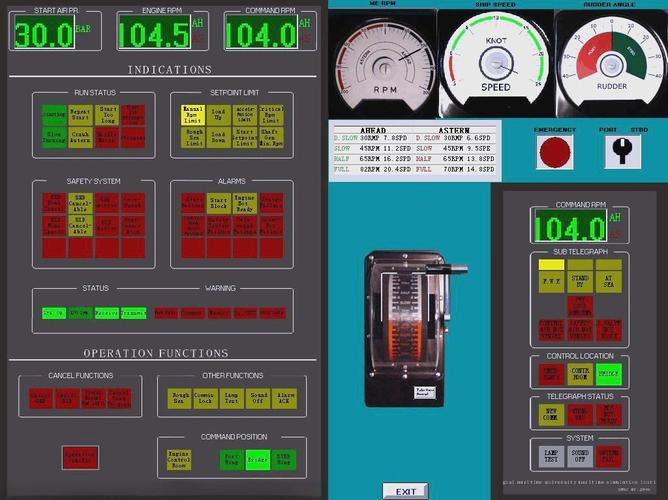The width and height of the screenshot is (668, 500).
Task: Select Engine Control Room command position
Action: pos(180,460)
